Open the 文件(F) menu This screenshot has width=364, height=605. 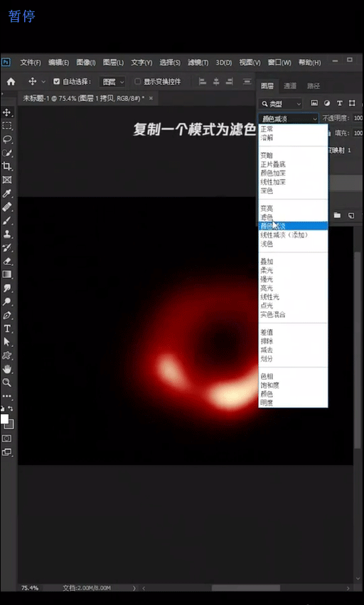[x=31, y=63]
